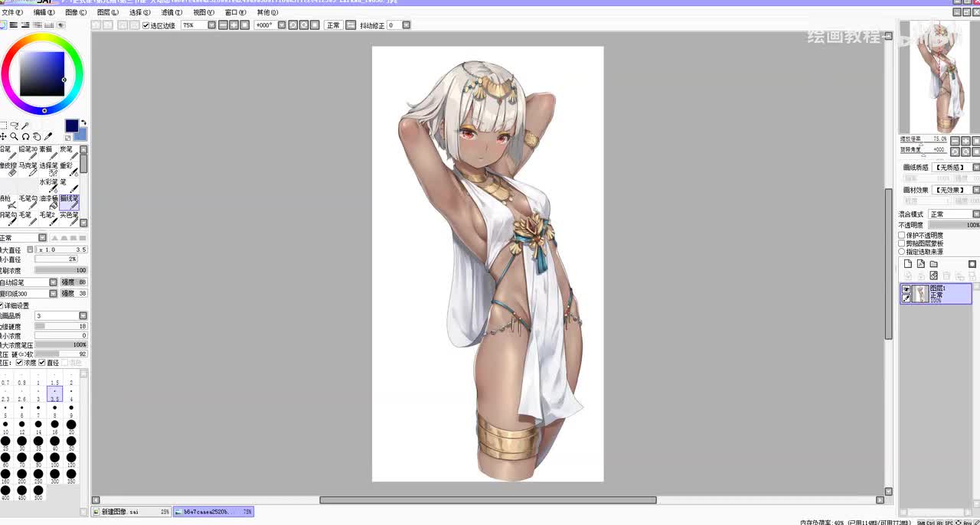This screenshot has width=980, height=525.
Task: Open the brush blend mode 正常 dropdown
Action: tap(43, 238)
